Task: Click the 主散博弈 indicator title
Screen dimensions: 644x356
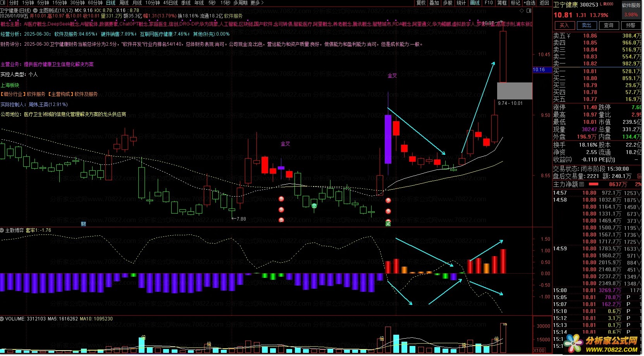Action: pyautogui.click(x=15, y=230)
